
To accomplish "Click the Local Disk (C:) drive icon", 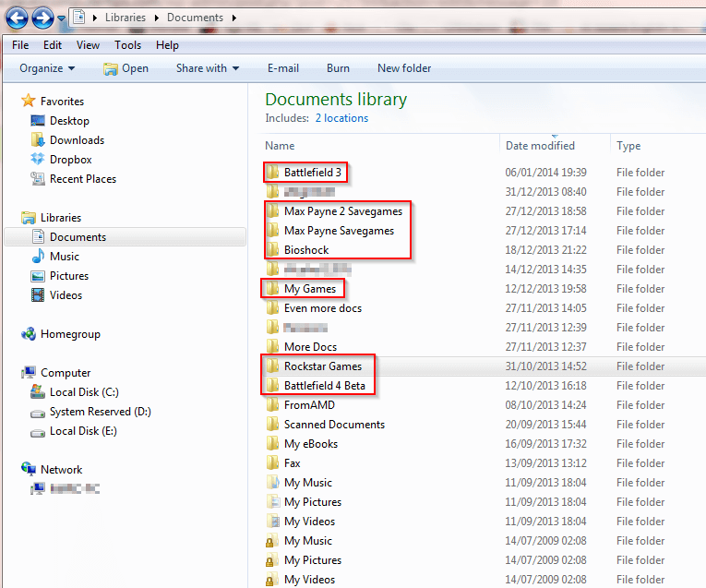I will pos(38,391).
